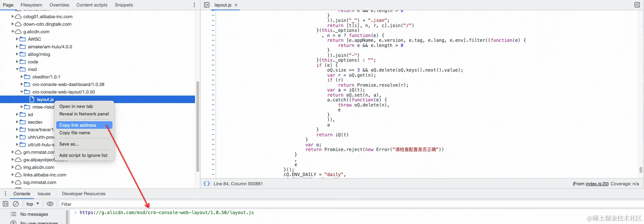The height and width of the screenshot is (224, 644).
Task: Click the navigator tree vertical scrollbar
Action: point(198,126)
